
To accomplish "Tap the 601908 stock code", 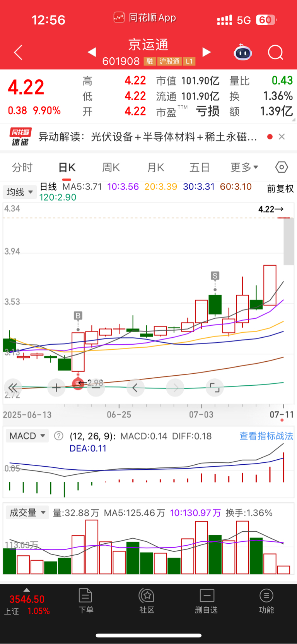I will click(121, 61).
